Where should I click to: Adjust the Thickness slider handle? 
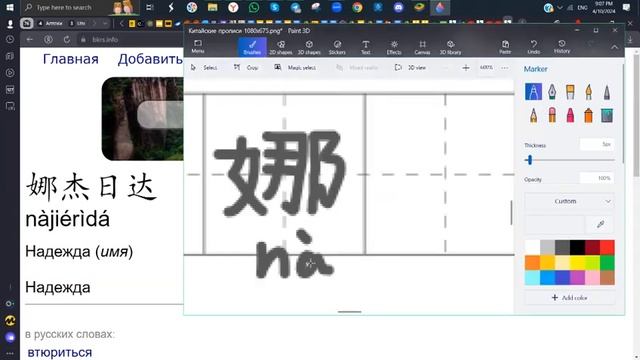tap(530, 160)
